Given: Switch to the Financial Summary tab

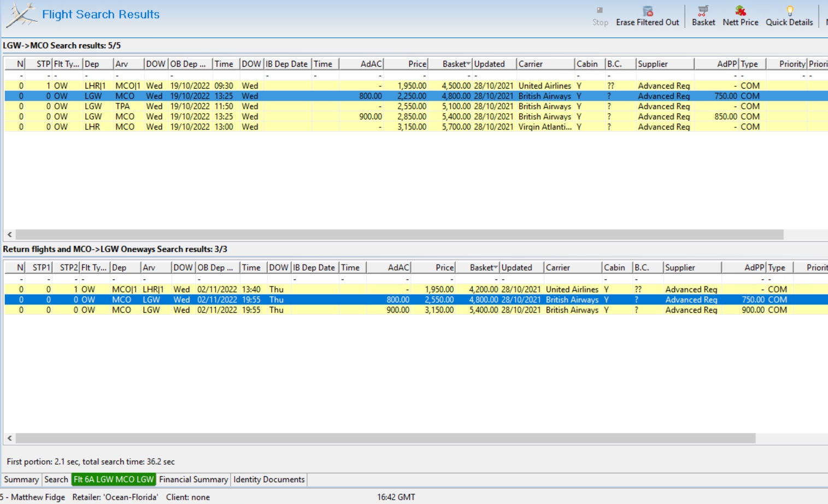Looking at the screenshot, I should coord(193,479).
